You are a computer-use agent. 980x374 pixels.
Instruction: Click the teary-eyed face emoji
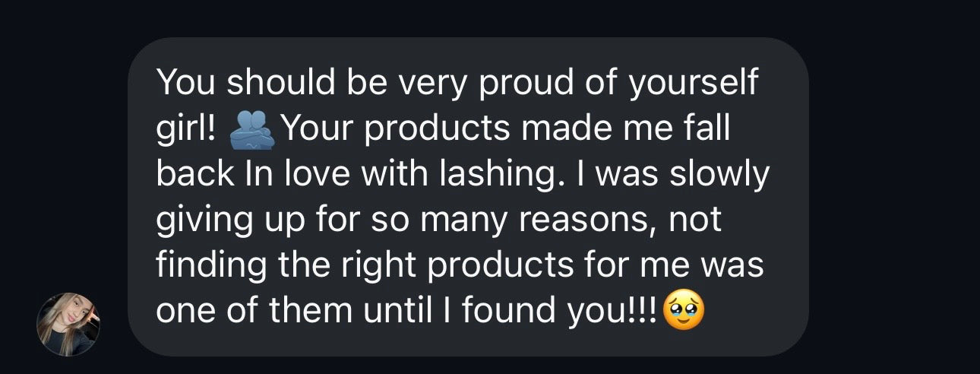coord(683,311)
